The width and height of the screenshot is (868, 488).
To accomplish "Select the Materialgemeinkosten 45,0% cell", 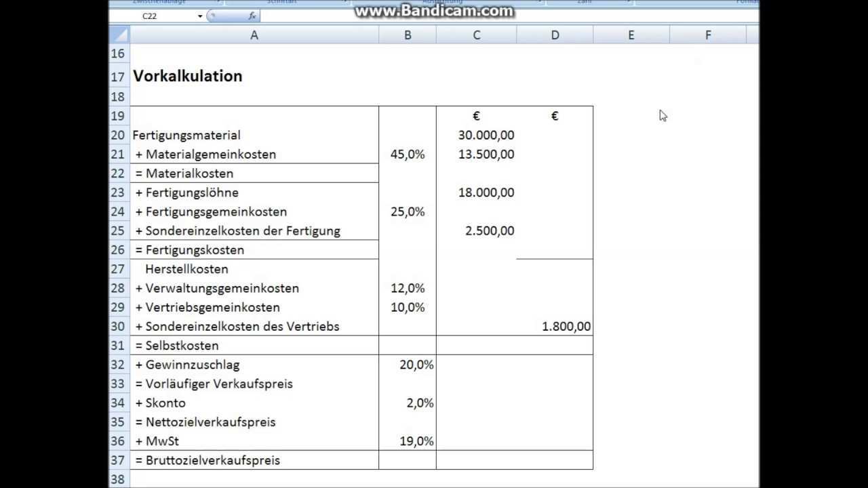I will point(407,155).
